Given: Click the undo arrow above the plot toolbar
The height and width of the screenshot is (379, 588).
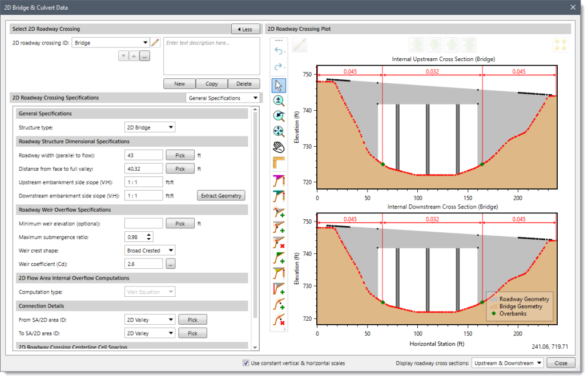Looking at the screenshot, I should pyautogui.click(x=279, y=51).
